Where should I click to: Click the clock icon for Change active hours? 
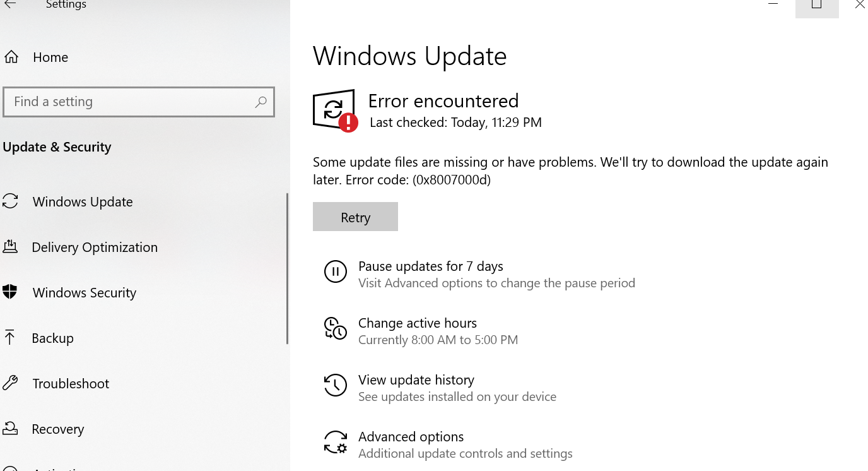coord(336,328)
